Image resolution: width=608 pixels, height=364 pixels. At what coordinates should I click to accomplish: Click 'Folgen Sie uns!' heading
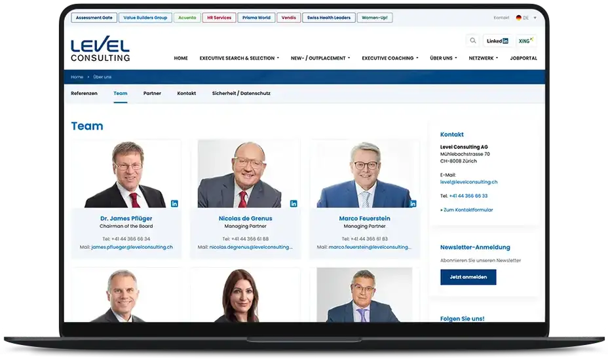coord(462,319)
